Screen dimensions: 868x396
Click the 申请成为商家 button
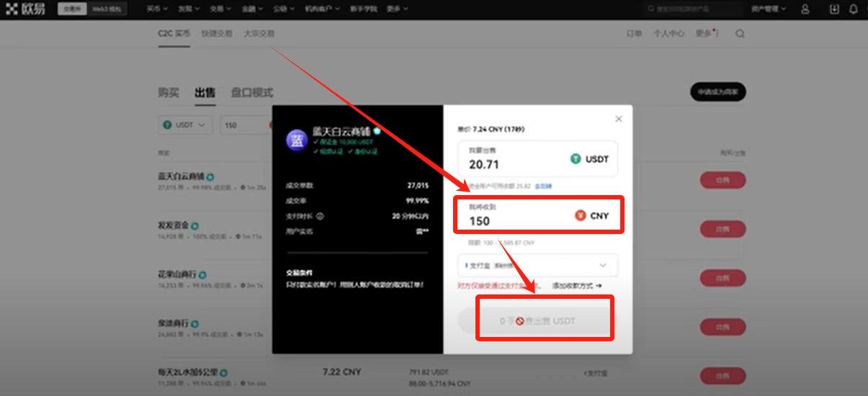click(717, 92)
